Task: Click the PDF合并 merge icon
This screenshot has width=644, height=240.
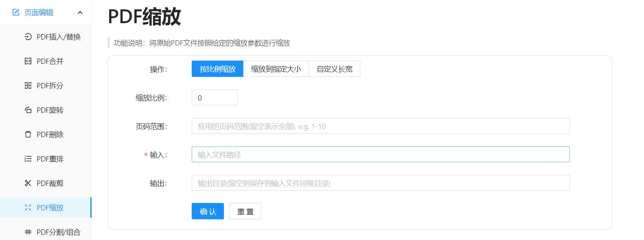Action: click(28, 61)
